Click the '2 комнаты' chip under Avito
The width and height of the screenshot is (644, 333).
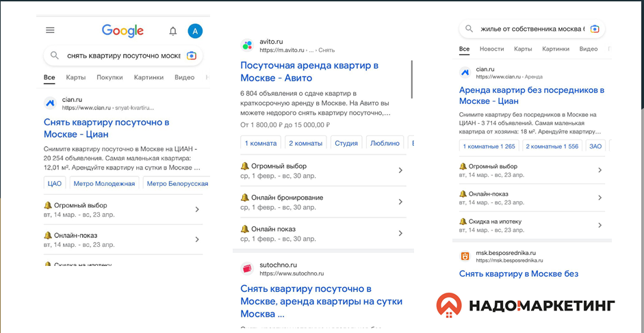(305, 144)
